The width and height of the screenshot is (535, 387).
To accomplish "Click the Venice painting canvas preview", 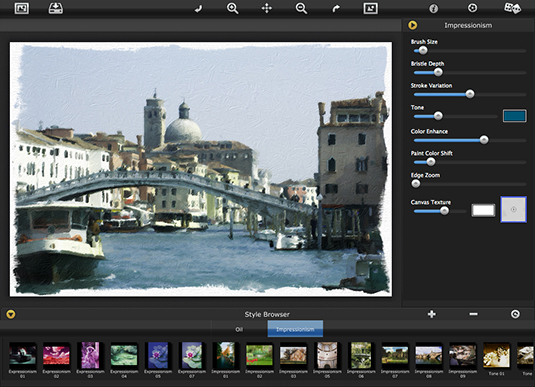I will [x=201, y=169].
